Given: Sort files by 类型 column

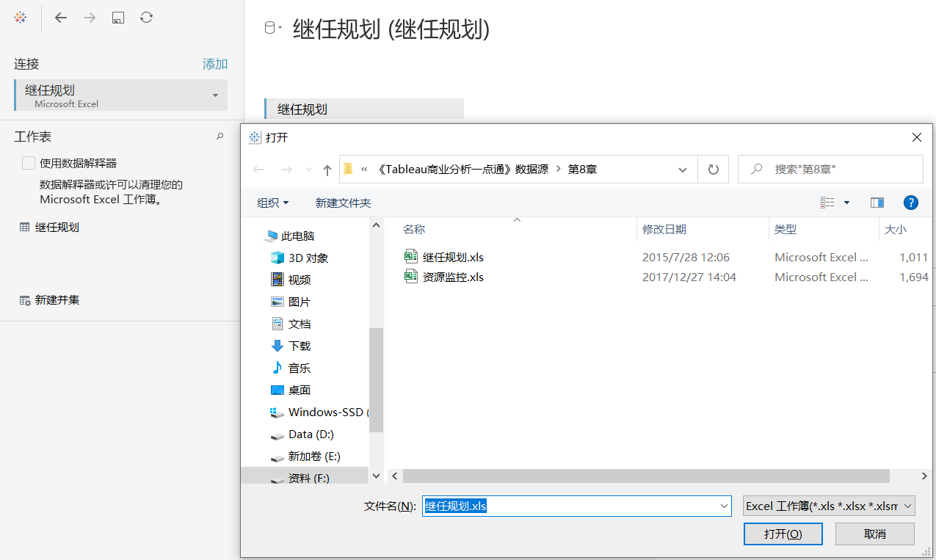Looking at the screenshot, I should [786, 229].
